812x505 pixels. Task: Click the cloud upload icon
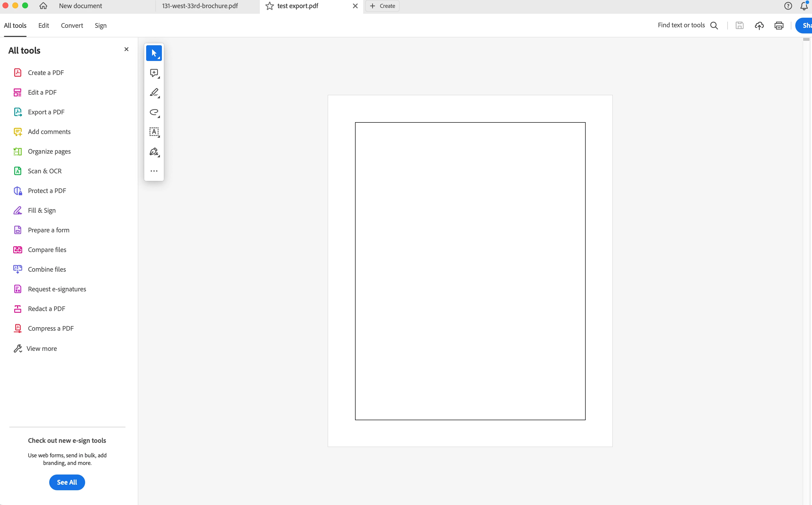[x=759, y=25]
